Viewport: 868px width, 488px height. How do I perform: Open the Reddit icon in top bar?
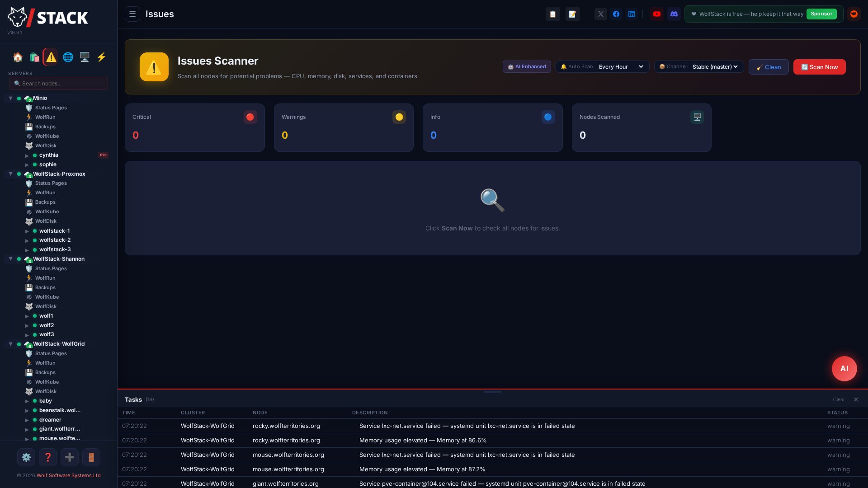pyautogui.click(x=854, y=14)
